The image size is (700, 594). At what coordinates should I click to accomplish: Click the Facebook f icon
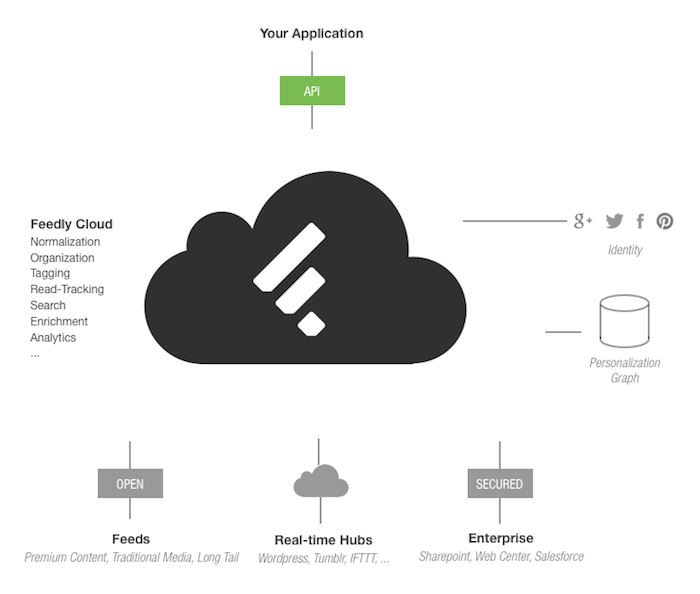click(640, 221)
